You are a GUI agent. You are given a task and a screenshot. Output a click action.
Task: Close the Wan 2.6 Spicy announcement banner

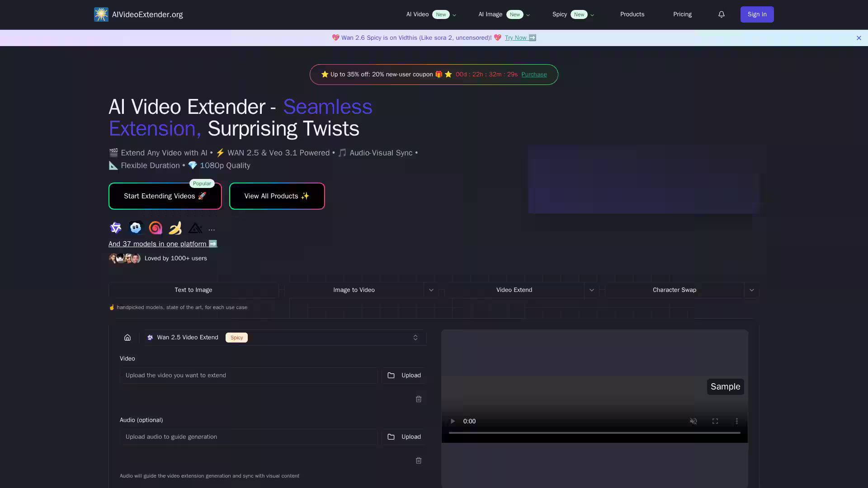859,38
